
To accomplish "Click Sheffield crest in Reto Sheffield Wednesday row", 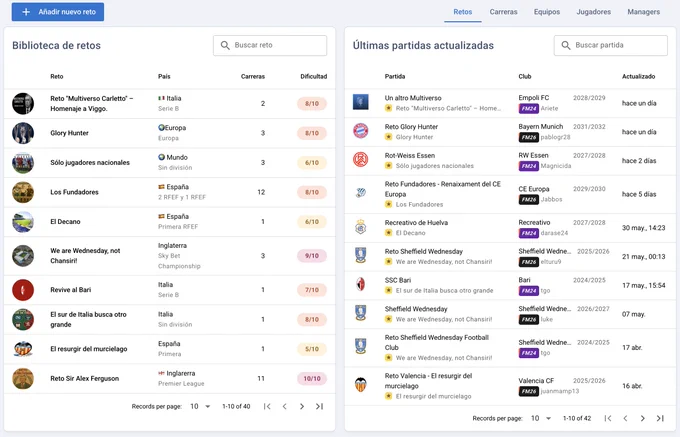I will tap(360, 255).
